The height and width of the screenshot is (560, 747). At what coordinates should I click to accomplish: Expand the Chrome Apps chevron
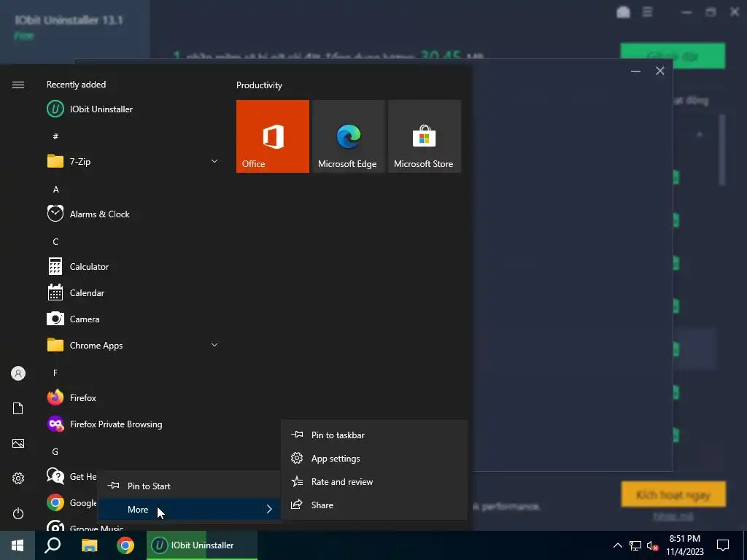click(214, 345)
